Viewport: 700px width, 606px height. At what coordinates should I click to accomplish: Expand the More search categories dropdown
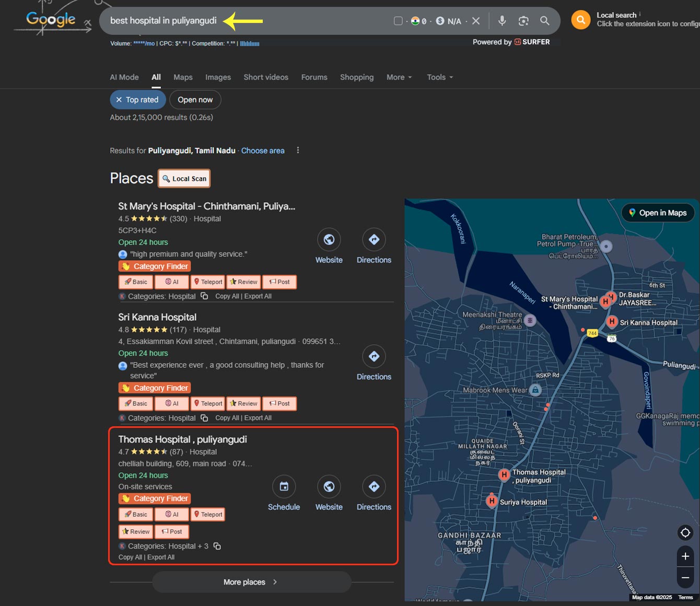point(399,77)
